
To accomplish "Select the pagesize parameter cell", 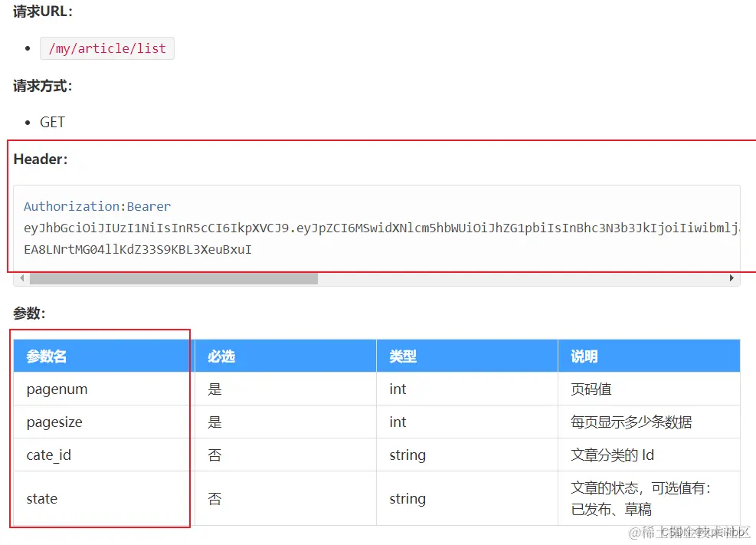I will (103, 422).
